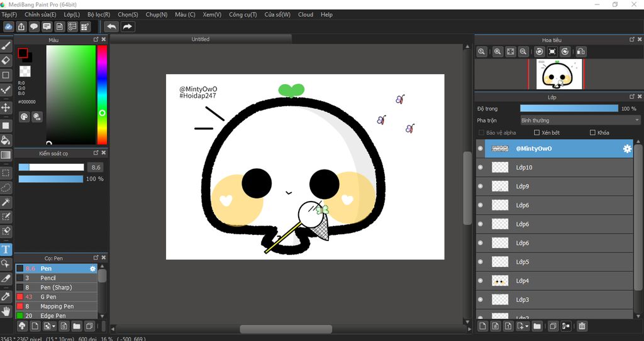The height and width of the screenshot is (341, 644).
Task: Flip view horizontally in navigator
Action: pos(580,51)
